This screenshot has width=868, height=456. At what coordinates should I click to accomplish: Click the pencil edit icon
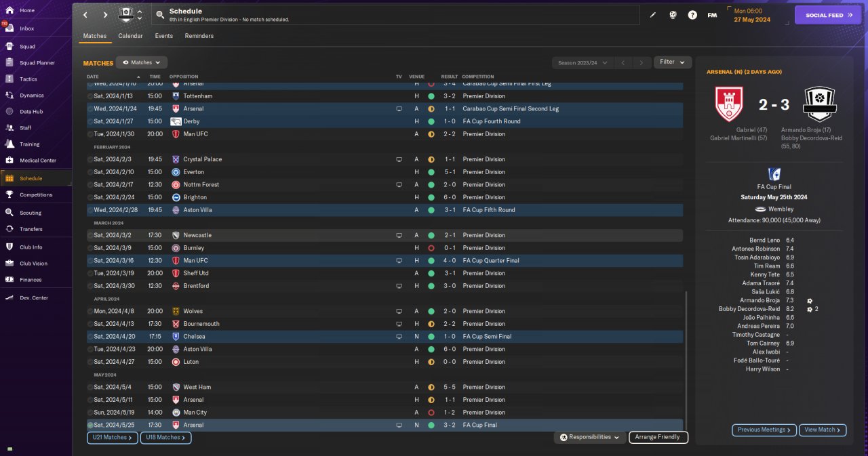(x=653, y=15)
